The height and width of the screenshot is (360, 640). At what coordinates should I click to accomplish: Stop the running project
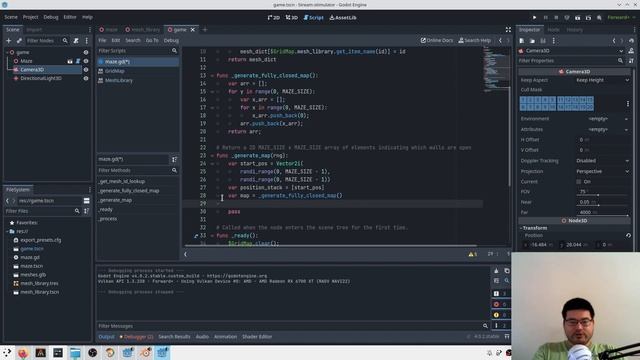click(x=556, y=18)
